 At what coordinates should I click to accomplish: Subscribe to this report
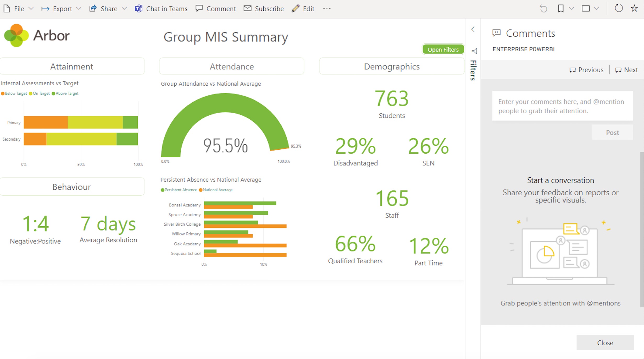pyautogui.click(x=263, y=8)
